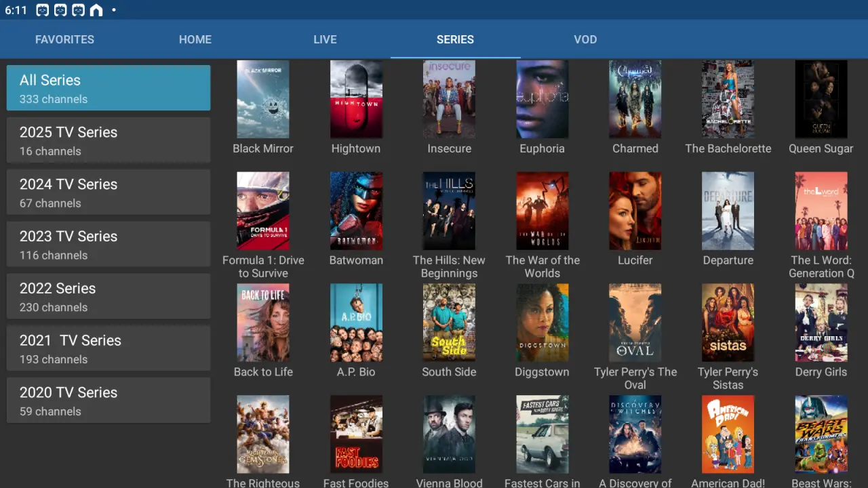Image resolution: width=868 pixels, height=488 pixels.
Task: Select the 2021 TV Series category
Action: click(108, 348)
